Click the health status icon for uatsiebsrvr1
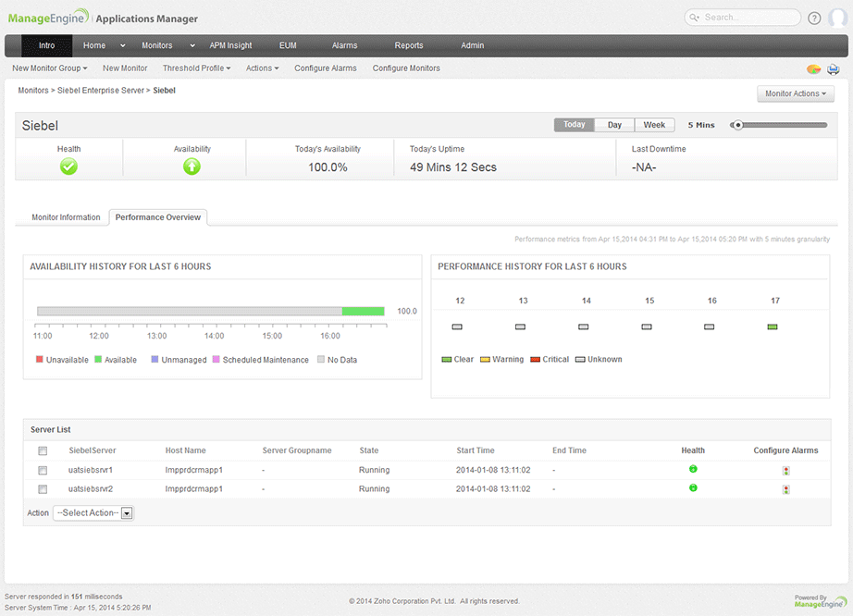This screenshot has width=853, height=616. [693, 469]
